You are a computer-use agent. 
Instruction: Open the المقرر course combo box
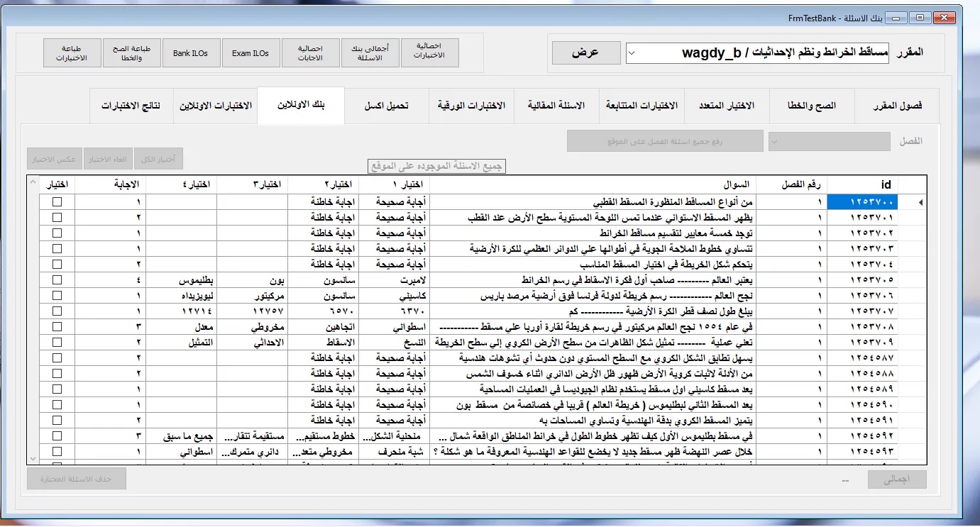[757, 52]
